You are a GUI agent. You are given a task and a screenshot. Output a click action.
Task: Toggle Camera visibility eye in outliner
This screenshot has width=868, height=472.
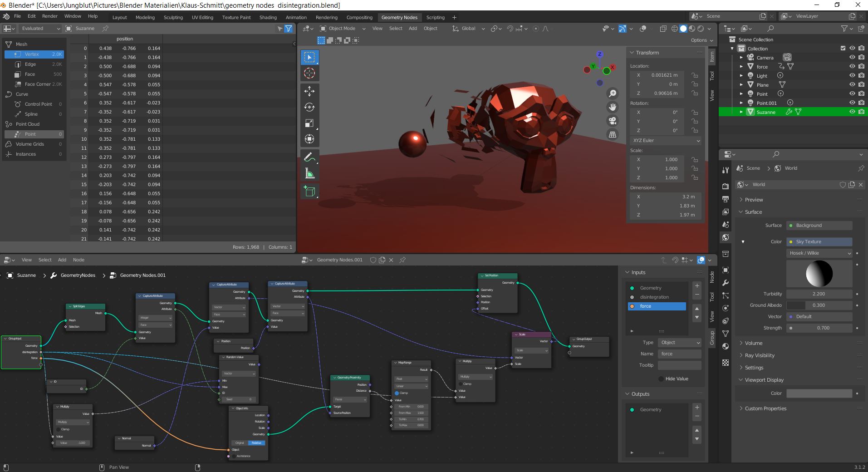852,58
